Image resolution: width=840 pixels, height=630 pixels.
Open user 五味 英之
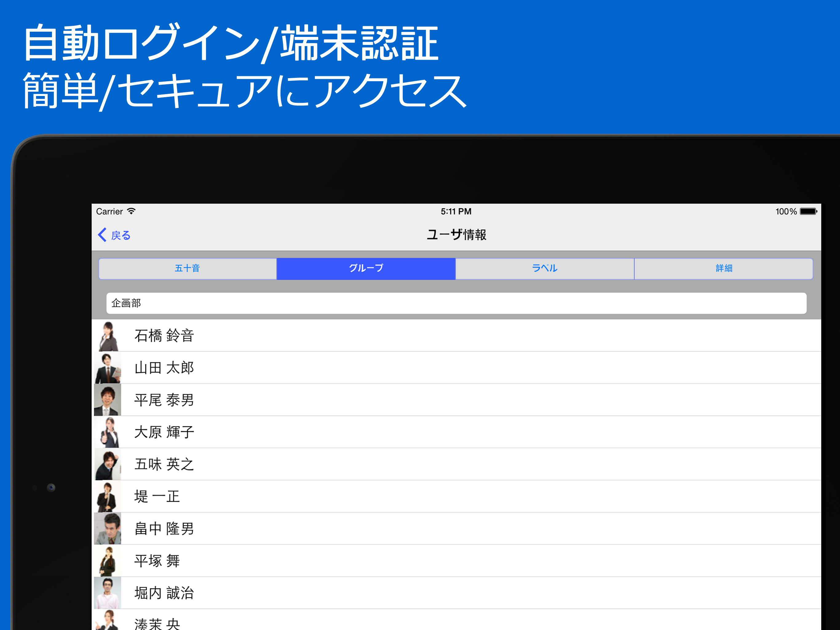pos(456,464)
